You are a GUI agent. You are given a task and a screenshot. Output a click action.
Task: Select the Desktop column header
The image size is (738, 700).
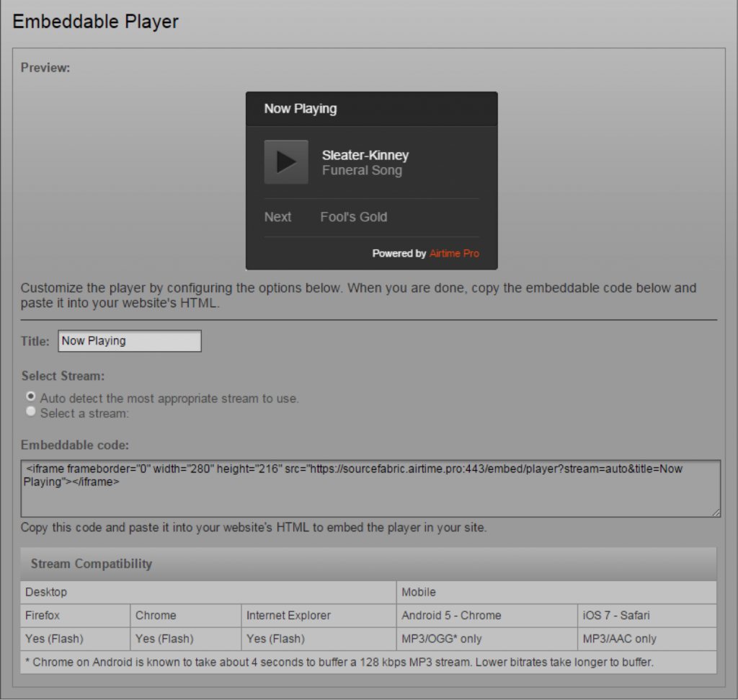pyautogui.click(x=45, y=592)
